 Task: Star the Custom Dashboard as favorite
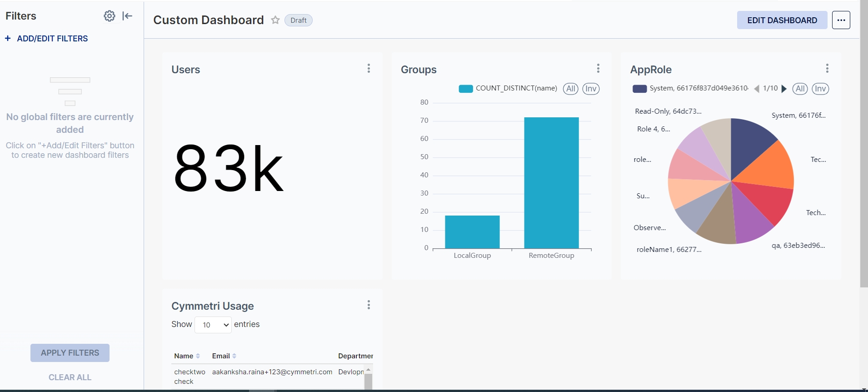(275, 20)
